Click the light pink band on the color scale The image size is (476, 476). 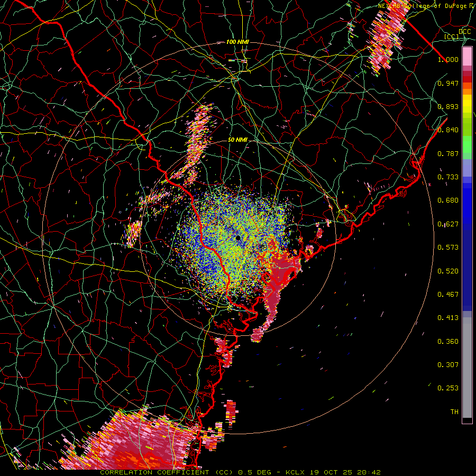click(x=467, y=57)
